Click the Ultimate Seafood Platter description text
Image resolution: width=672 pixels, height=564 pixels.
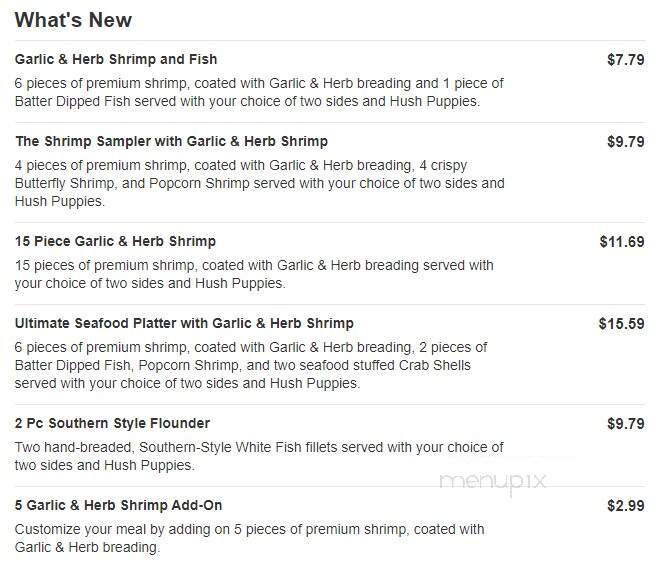251,365
